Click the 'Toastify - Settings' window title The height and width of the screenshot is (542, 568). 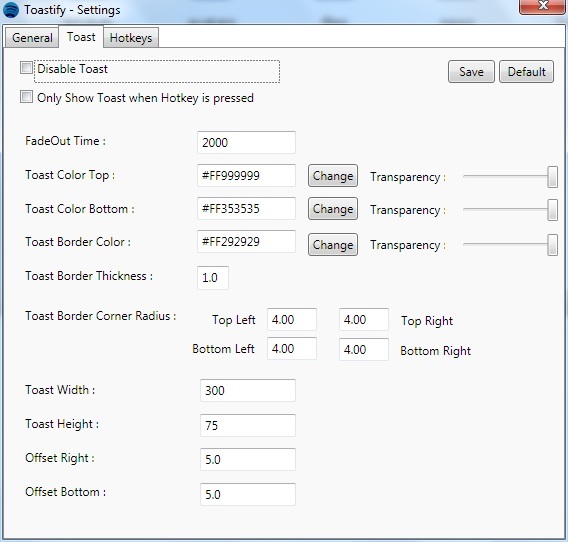click(x=72, y=10)
